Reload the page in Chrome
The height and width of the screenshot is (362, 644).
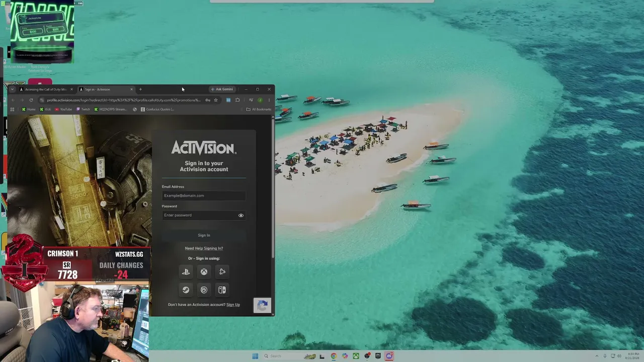click(x=31, y=100)
